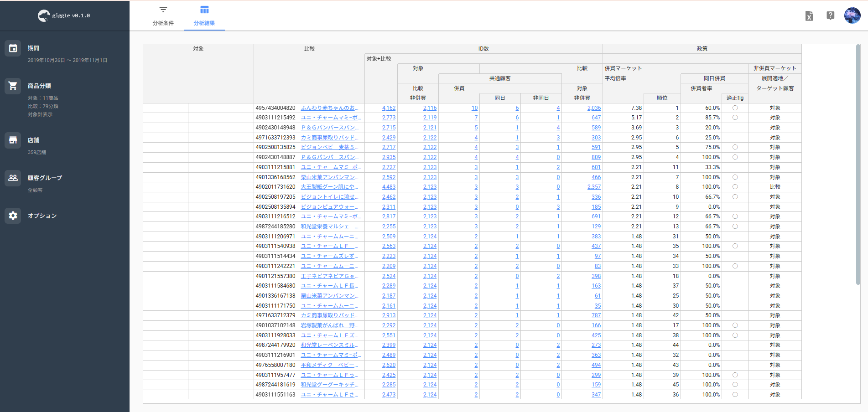The image size is (868, 412).
Task: Toggle 適正flg circle for product 4957434004820
Action: [x=735, y=108]
